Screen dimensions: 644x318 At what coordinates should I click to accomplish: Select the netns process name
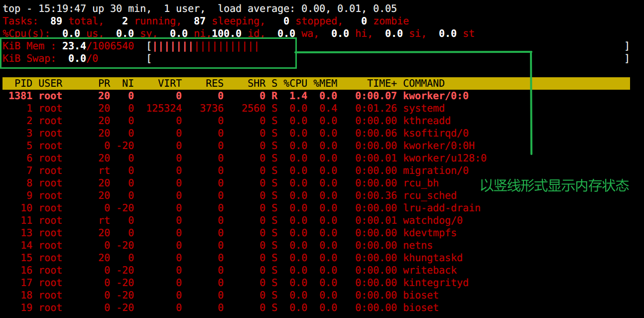(418, 245)
